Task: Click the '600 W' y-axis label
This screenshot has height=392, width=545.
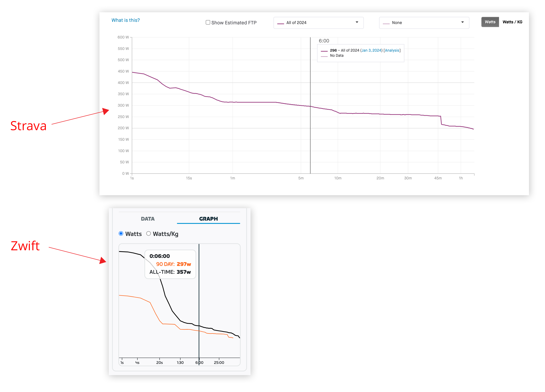Action: [x=123, y=37]
